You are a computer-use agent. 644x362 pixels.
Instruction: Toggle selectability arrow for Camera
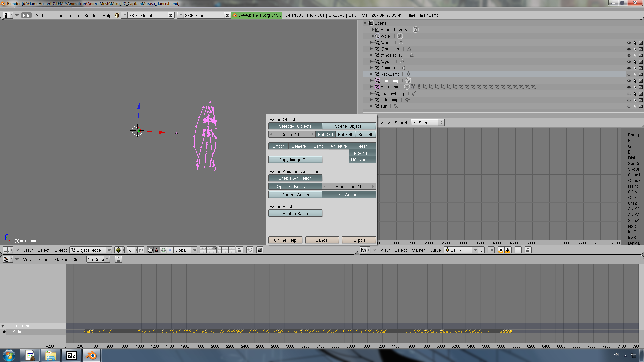coord(635,68)
